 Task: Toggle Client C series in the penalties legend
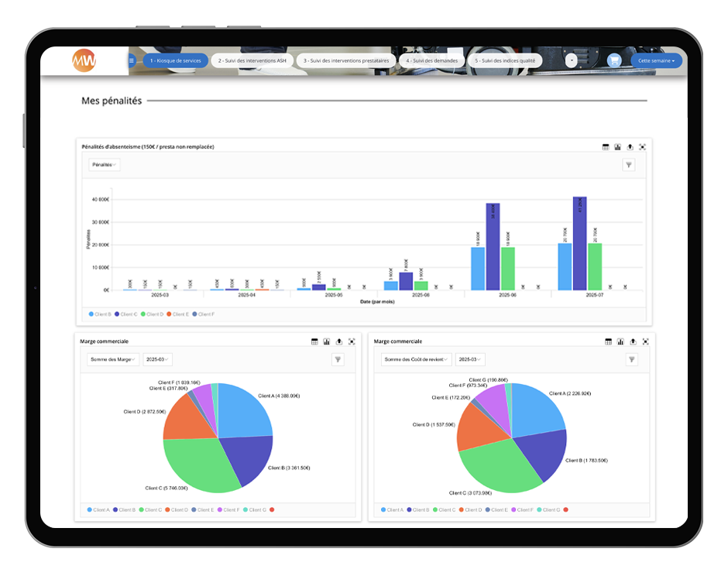tap(127, 314)
